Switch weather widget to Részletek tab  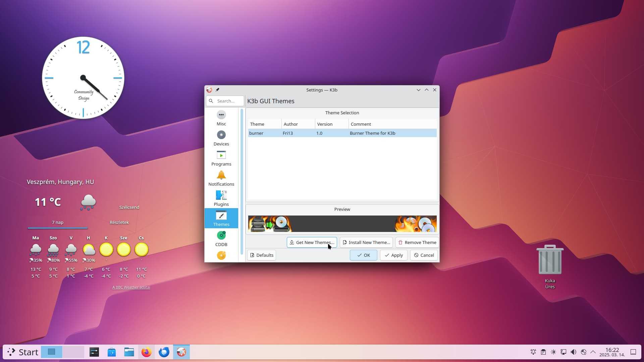point(119,222)
